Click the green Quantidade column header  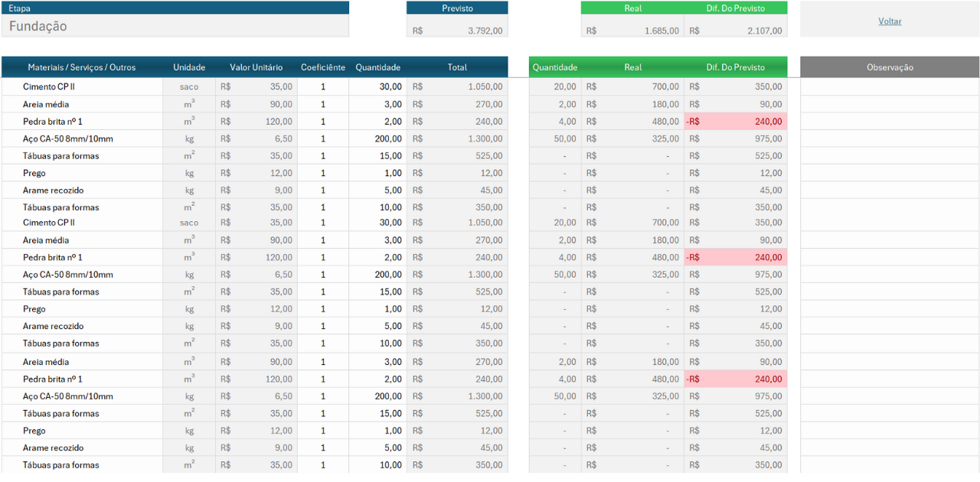555,67
